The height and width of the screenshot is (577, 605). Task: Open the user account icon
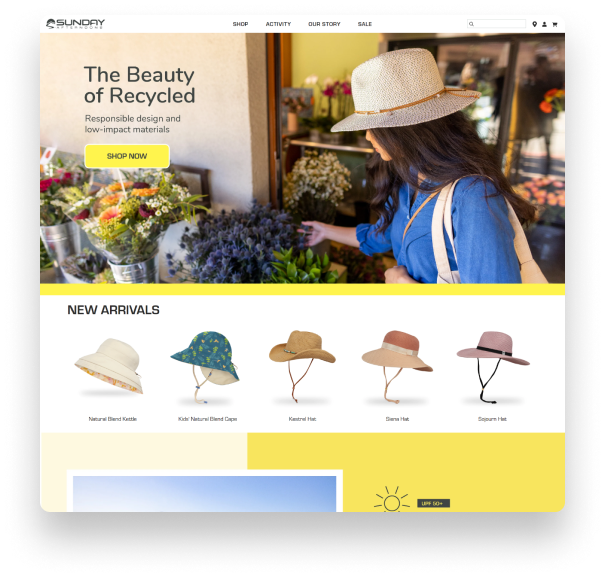(544, 24)
